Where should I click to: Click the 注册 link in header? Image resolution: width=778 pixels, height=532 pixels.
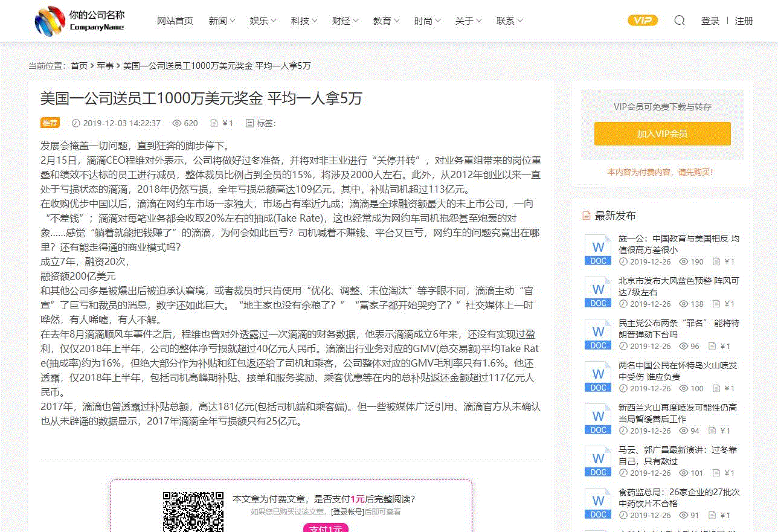[x=744, y=21]
